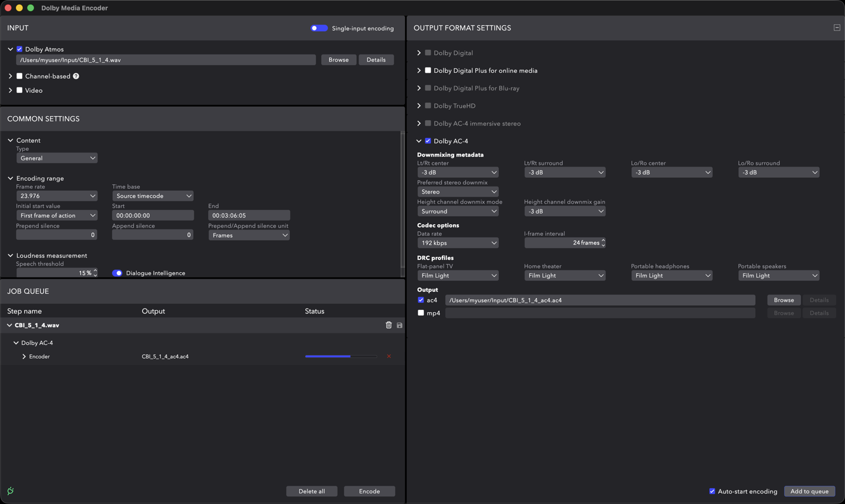
Task: Open Height channel downmix gain dropdown
Action: [x=565, y=211]
